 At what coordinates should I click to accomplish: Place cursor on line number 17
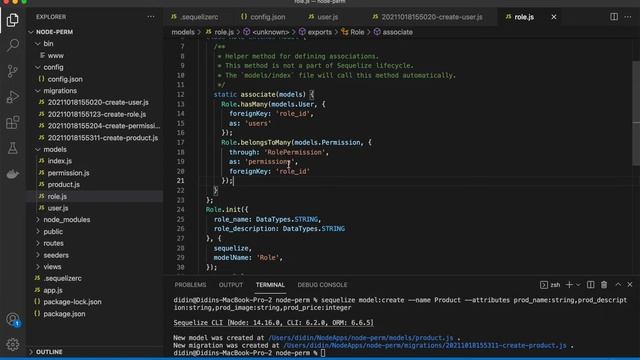(x=180, y=142)
